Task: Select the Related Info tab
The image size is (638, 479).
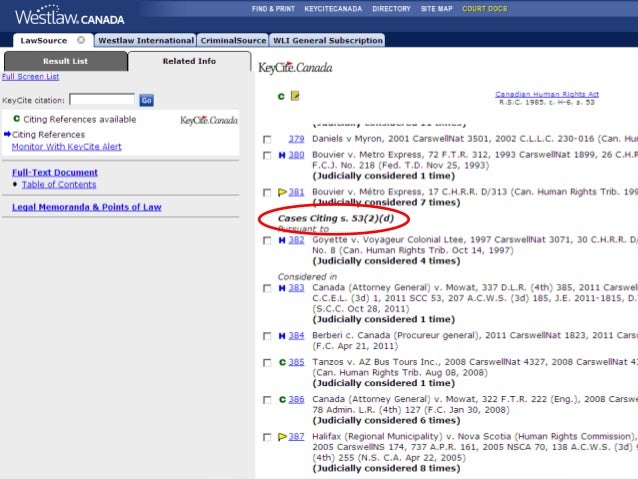Action: point(189,61)
